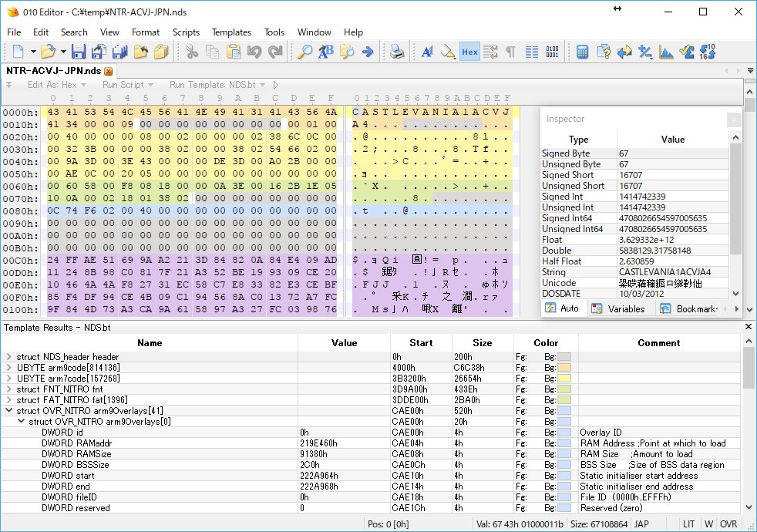Toggle the Hex edit mode button
757x532 pixels.
[x=469, y=52]
